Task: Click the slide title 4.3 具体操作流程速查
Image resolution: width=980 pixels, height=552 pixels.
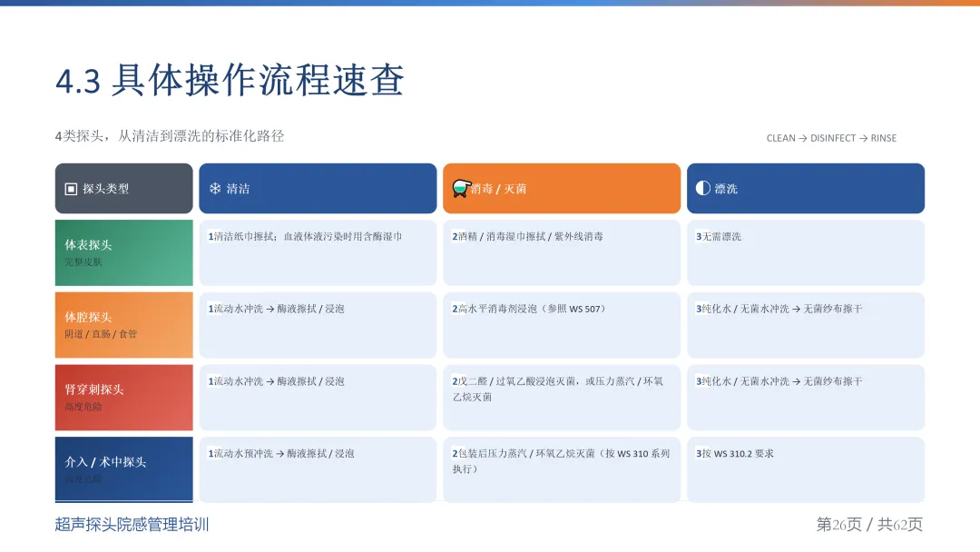Action: point(230,80)
